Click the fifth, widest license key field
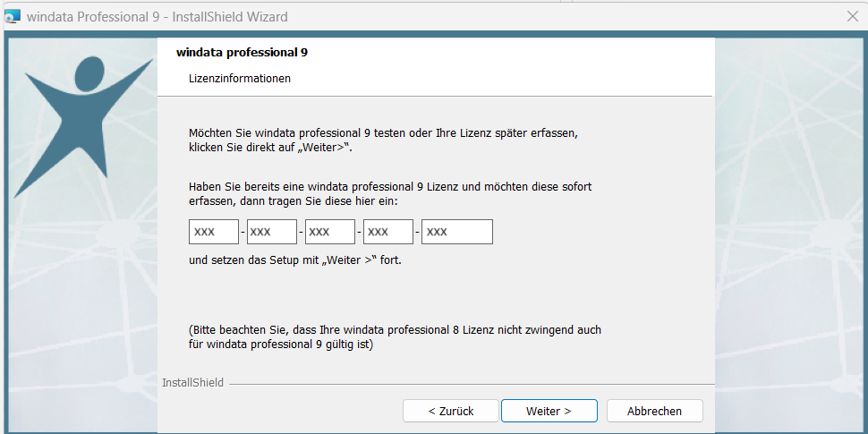Viewport: 868px width, 434px height. click(457, 232)
